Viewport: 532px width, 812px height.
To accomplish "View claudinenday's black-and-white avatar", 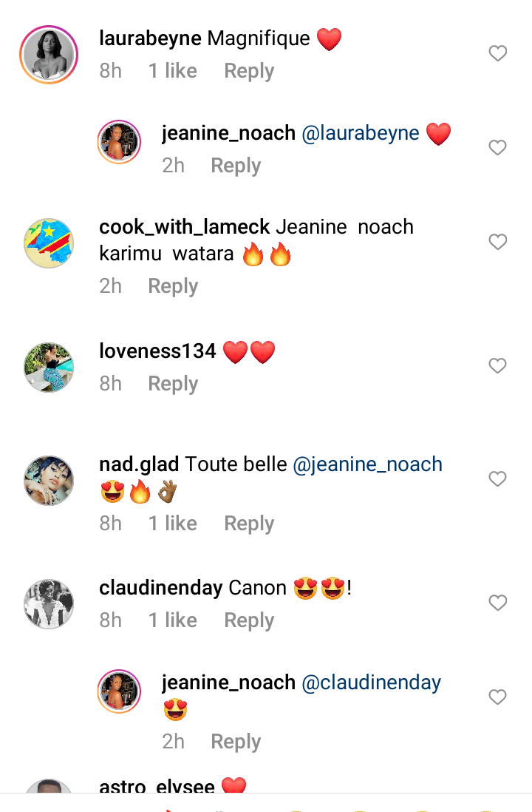I will click(50, 604).
